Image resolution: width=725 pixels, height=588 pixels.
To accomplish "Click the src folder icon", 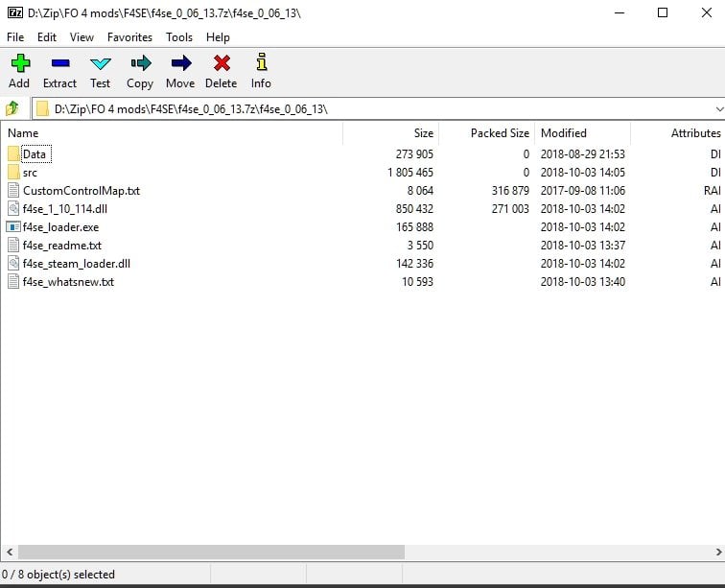I will 13,172.
